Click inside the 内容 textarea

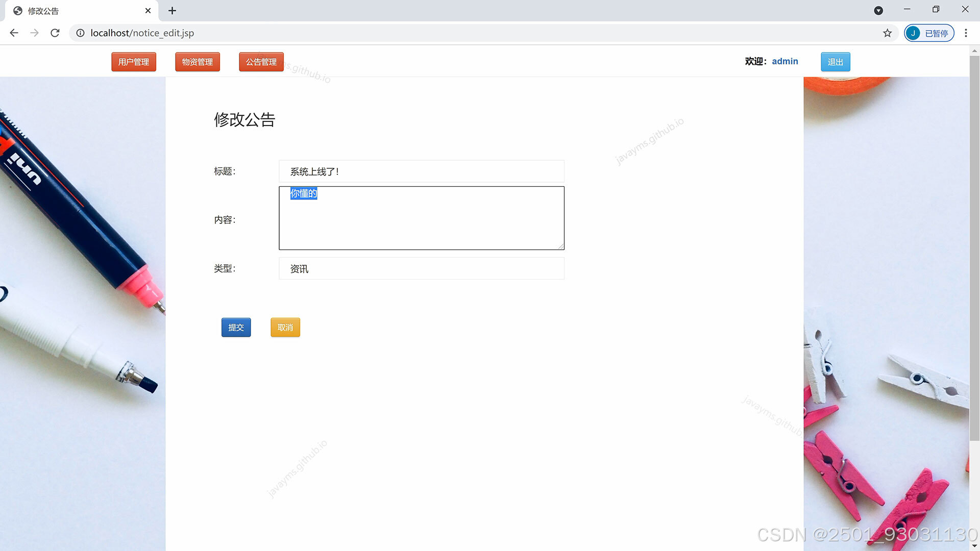pos(422,218)
